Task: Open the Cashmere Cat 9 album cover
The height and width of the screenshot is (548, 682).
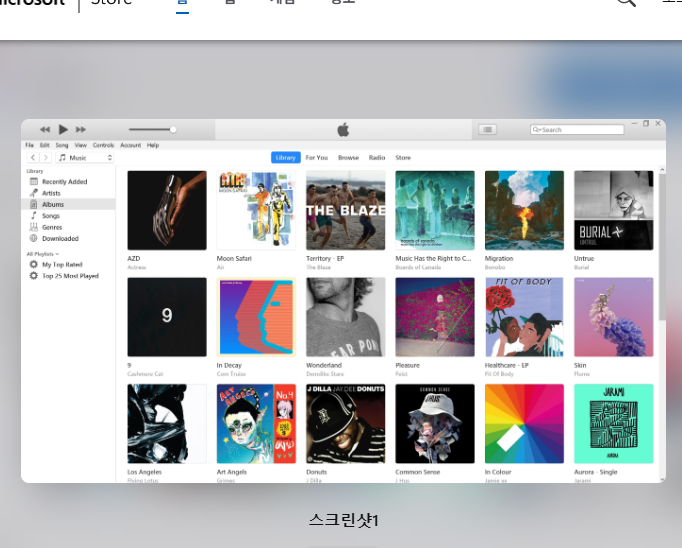Action: (167, 317)
